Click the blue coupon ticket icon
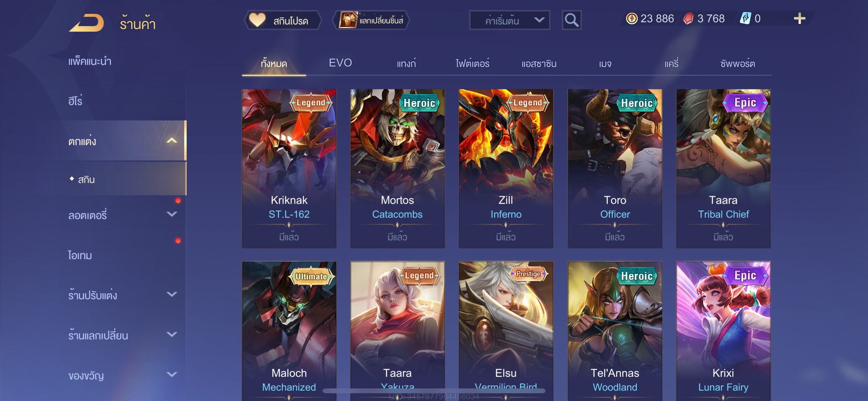 coord(745,18)
